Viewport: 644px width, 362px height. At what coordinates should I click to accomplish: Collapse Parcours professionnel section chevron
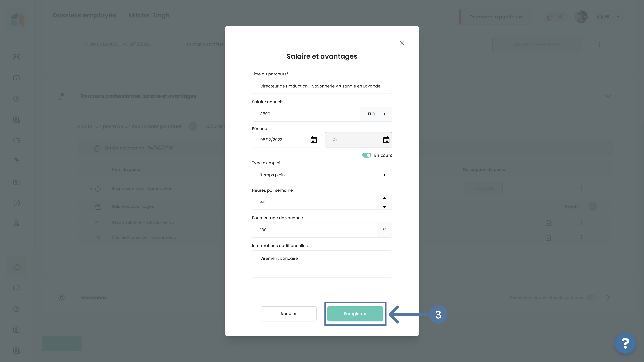tap(608, 96)
